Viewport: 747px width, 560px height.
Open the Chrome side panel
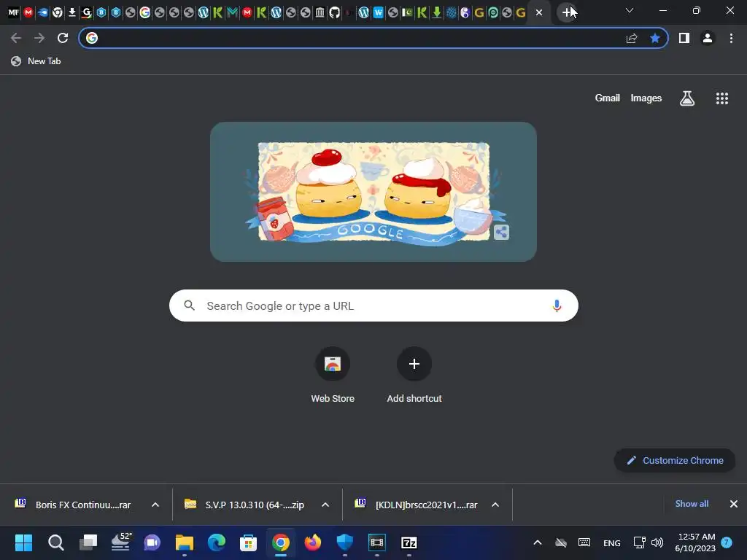(x=684, y=38)
